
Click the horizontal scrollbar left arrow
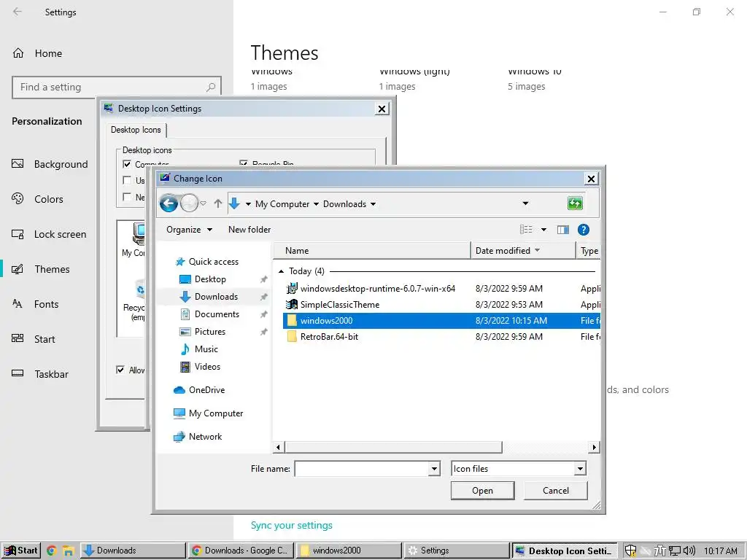[x=279, y=447]
